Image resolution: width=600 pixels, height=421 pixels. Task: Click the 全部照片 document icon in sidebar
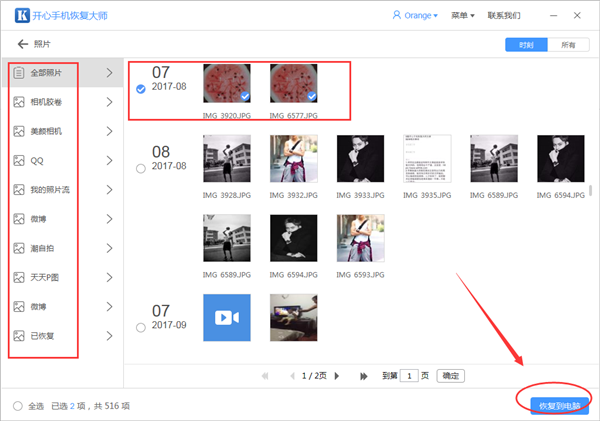(x=19, y=73)
